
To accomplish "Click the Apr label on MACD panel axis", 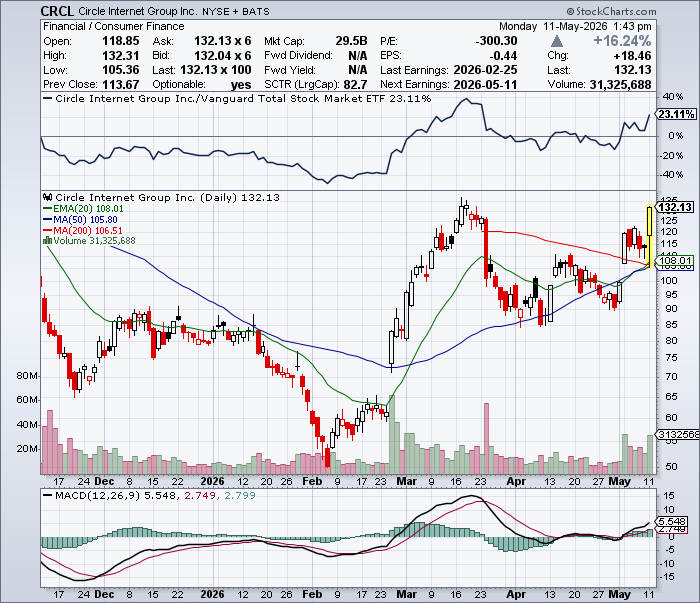I will 516,594.
